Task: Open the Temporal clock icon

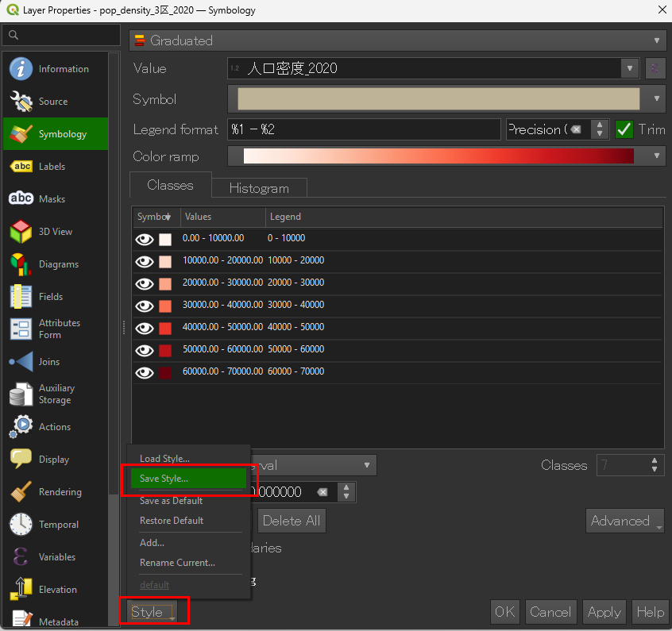Action: click(21, 525)
